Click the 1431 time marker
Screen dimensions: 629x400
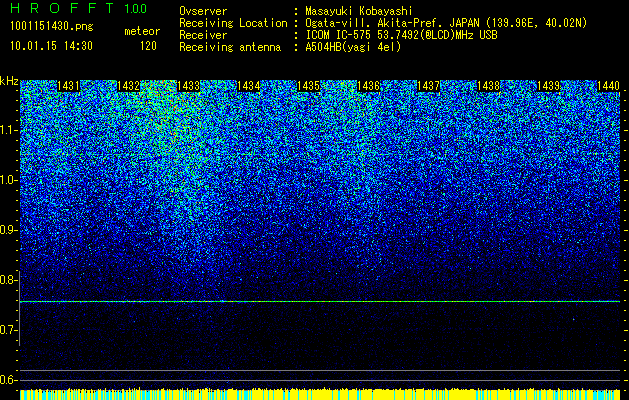click(x=68, y=86)
